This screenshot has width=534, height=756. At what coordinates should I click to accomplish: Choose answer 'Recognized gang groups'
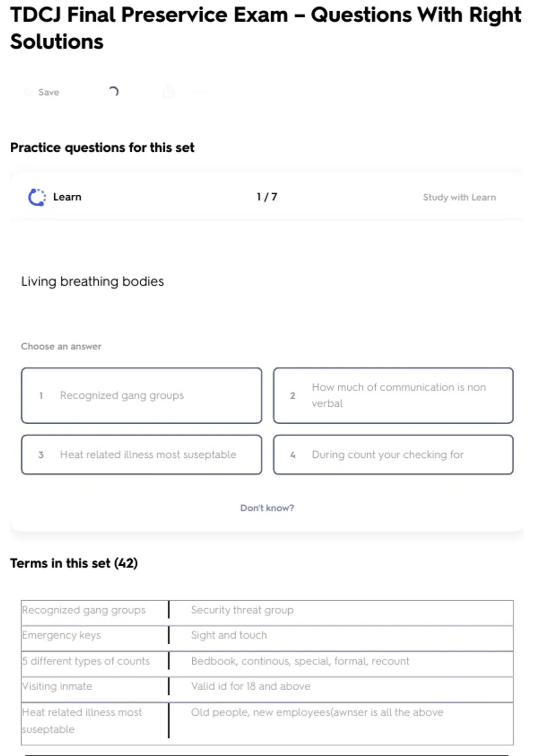click(x=142, y=395)
